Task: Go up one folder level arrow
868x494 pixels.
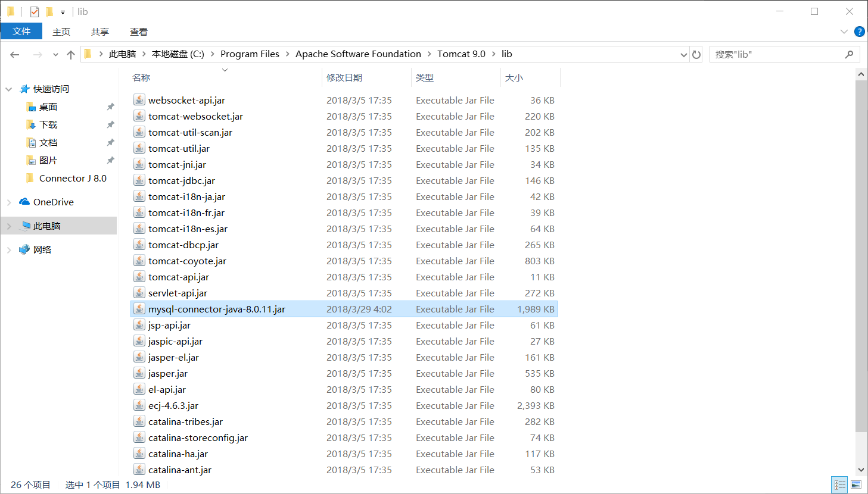Action: [x=71, y=54]
